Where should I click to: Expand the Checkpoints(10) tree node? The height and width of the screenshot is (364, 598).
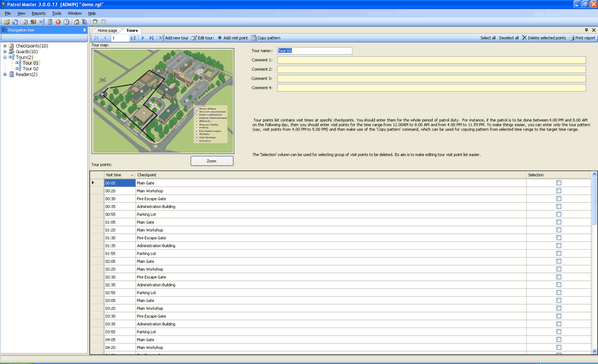(x=5, y=46)
